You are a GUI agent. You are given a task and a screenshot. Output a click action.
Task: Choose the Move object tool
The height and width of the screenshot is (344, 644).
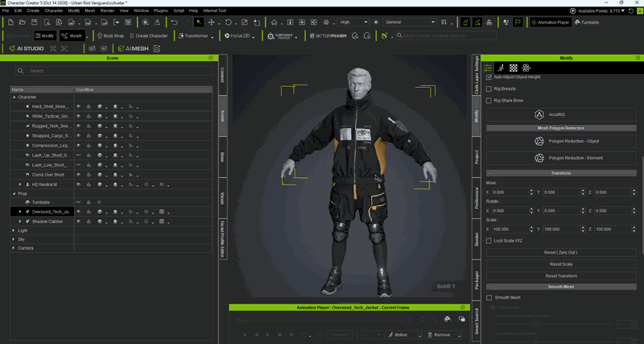pyautogui.click(x=212, y=23)
